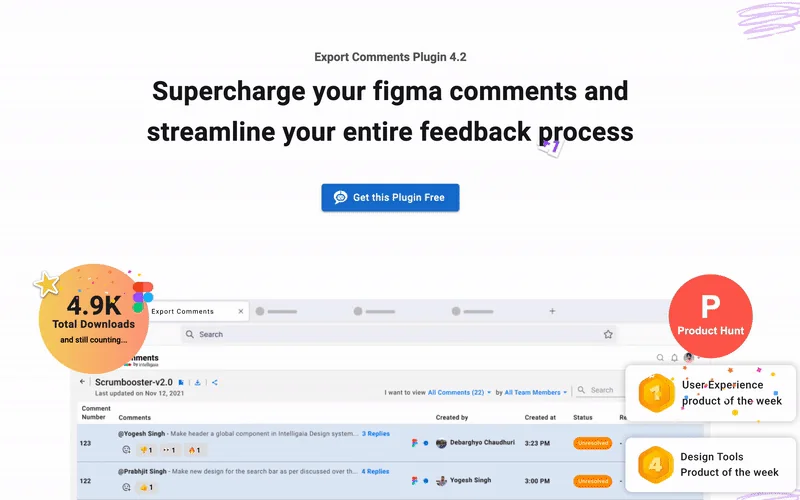Click the @Yogesh Singh mention in comment 123
This screenshot has width=800, height=500.
coord(141,434)
